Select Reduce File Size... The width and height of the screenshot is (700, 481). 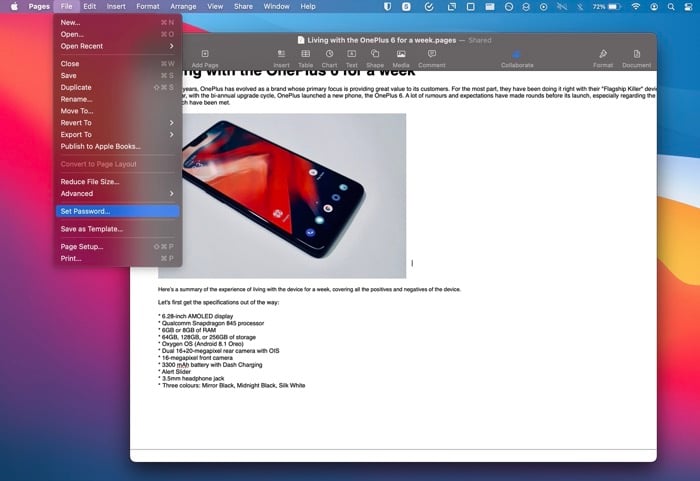[117, 182]
